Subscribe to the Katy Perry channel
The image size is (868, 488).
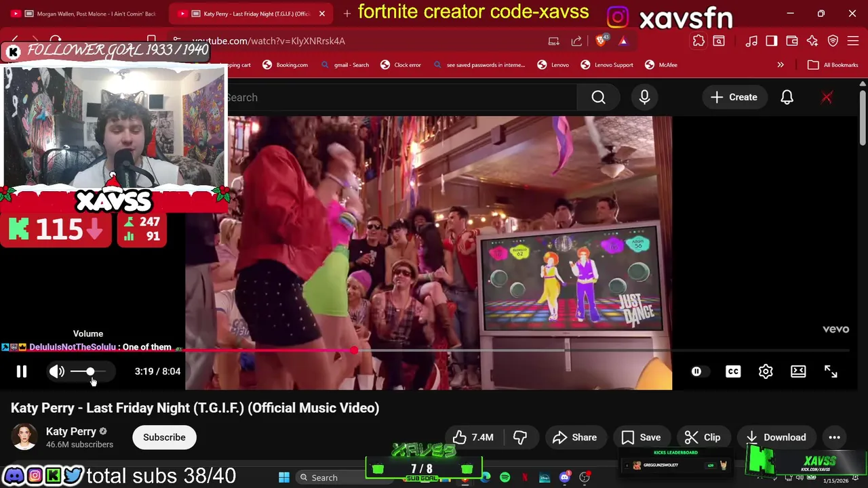164,437
